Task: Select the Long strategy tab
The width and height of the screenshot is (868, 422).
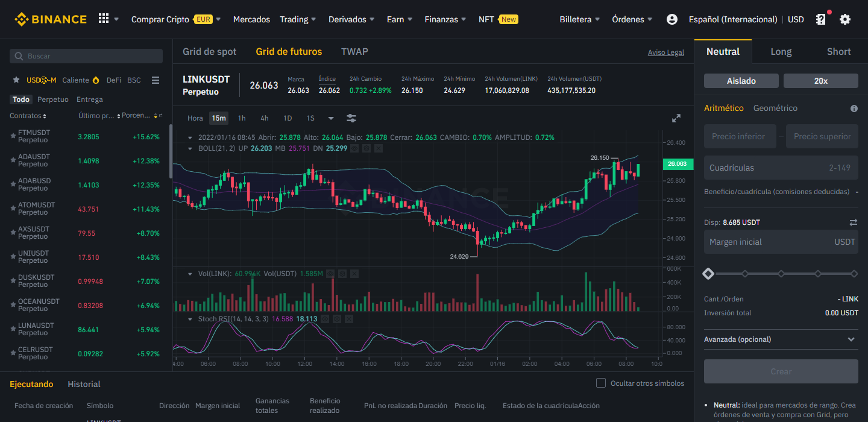Action: pos(781,52)
